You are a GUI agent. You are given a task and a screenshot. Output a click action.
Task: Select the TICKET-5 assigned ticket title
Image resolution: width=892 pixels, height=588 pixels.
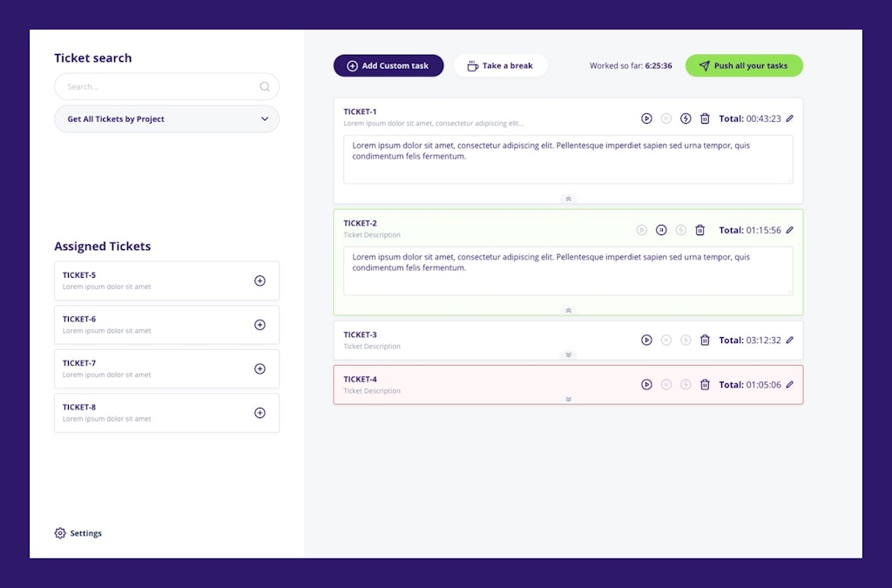point(79,275)
